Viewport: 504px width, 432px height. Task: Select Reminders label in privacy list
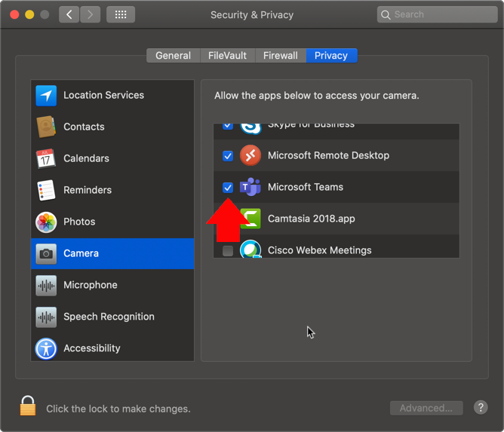pos(88,190)
